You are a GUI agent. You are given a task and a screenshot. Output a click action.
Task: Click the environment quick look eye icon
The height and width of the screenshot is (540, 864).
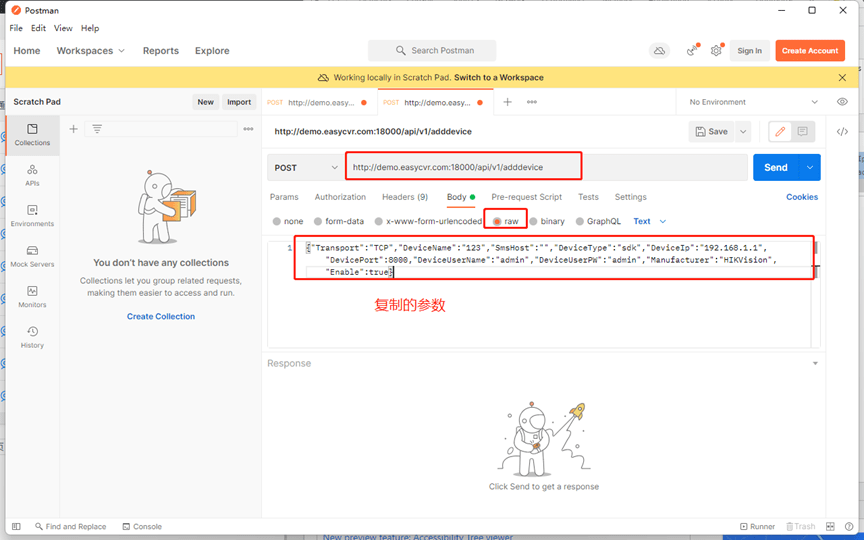pyautogui.click(x=842, y=102)
